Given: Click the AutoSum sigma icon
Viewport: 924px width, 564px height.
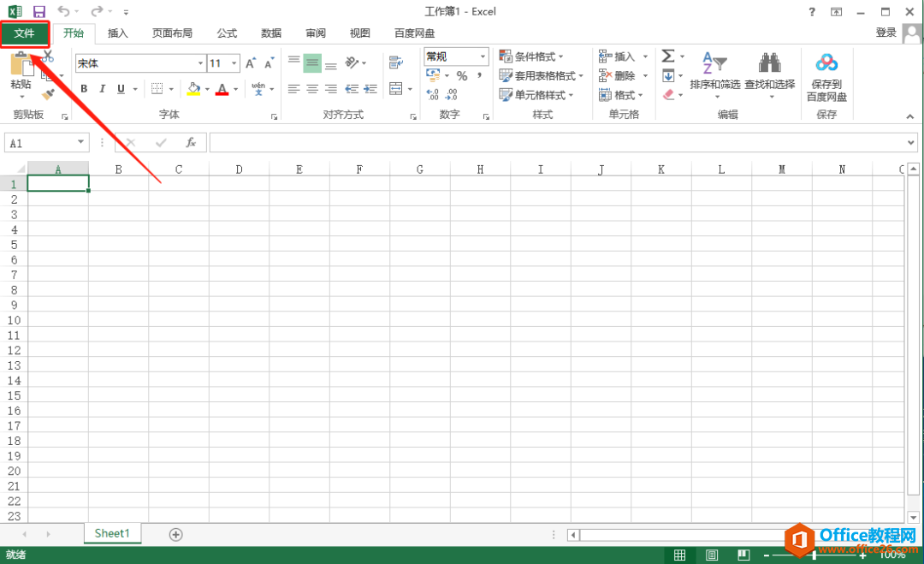Looking at the screenshot, I should pos(667,56).
